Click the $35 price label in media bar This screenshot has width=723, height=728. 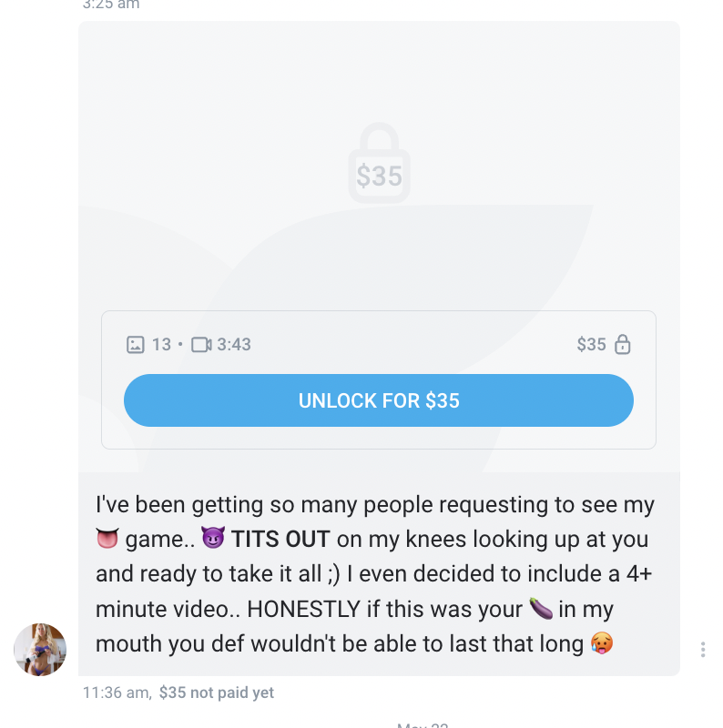coord(591,345)
